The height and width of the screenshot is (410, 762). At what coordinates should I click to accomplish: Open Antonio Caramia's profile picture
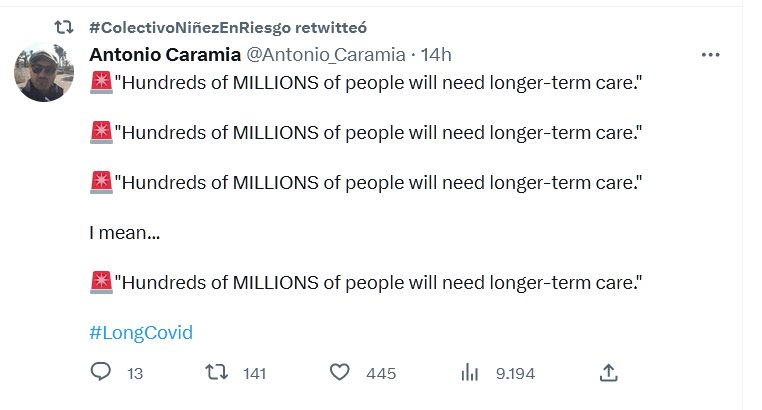click(x=42, y=73)
